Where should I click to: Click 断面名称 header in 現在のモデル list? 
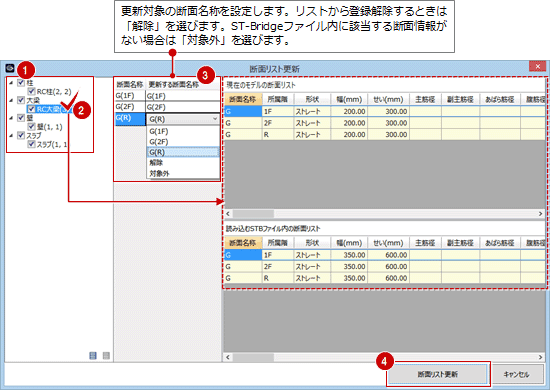click(x=243, y=99)
